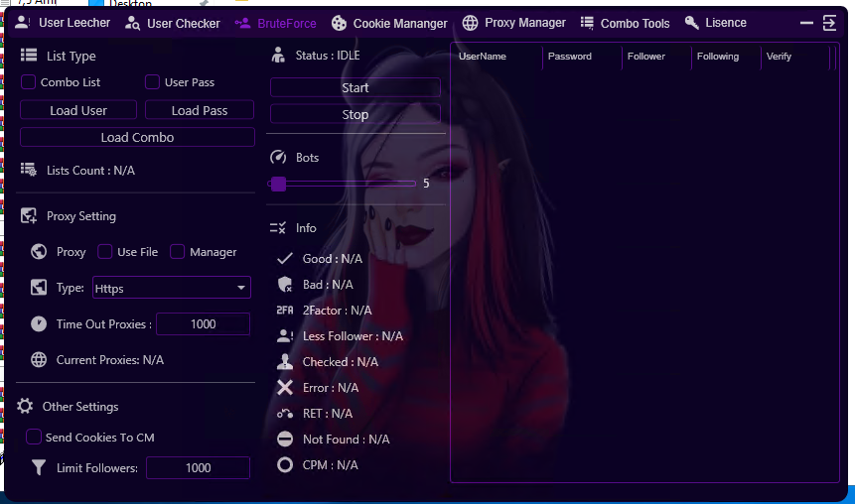This screenshot has height=504, width=855.
Task: Select the BruteForce tab
Action: (275, 24)
